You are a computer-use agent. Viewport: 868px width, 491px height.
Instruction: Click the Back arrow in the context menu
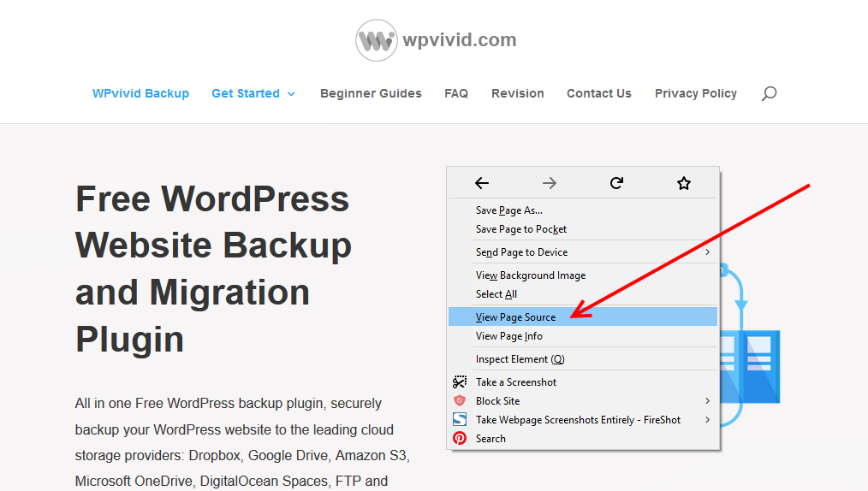[482, 183]
